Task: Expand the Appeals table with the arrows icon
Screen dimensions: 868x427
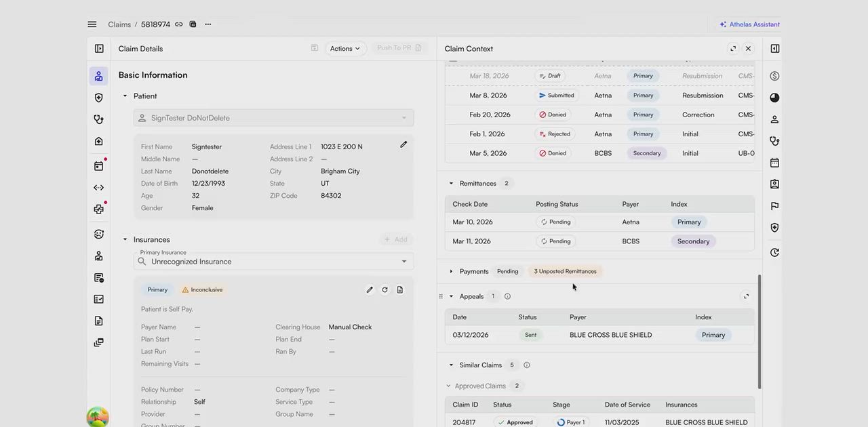Action: coord(746,296)
